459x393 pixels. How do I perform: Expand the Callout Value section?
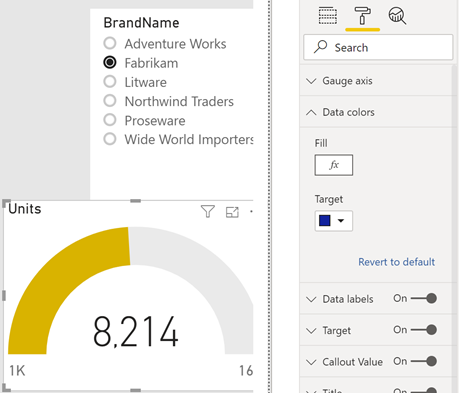[x=344, y=362]
